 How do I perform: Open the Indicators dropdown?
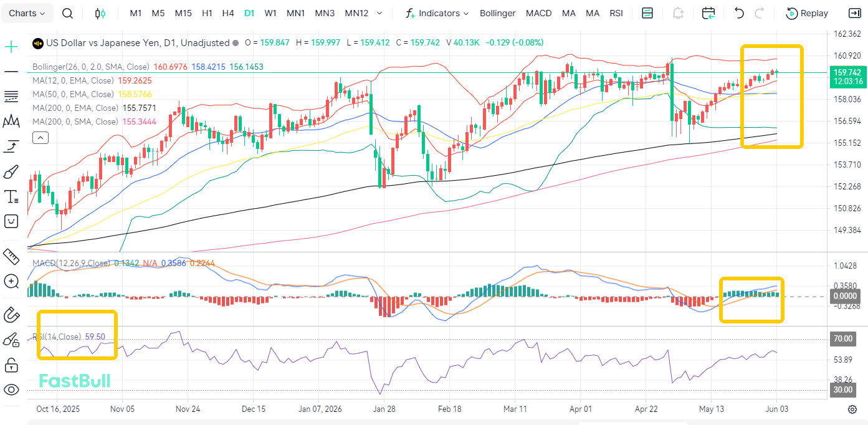(x=437, y=13)
